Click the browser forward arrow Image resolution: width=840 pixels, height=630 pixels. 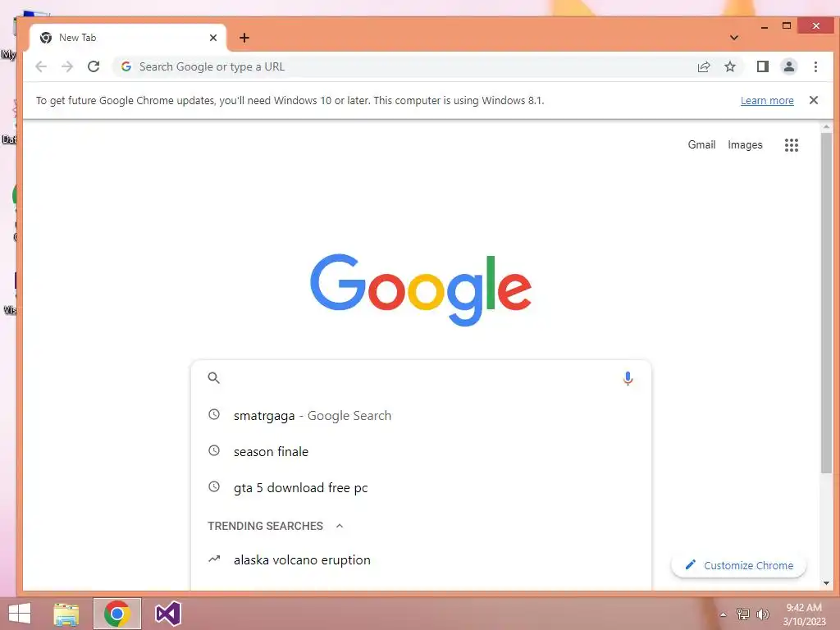67,66
